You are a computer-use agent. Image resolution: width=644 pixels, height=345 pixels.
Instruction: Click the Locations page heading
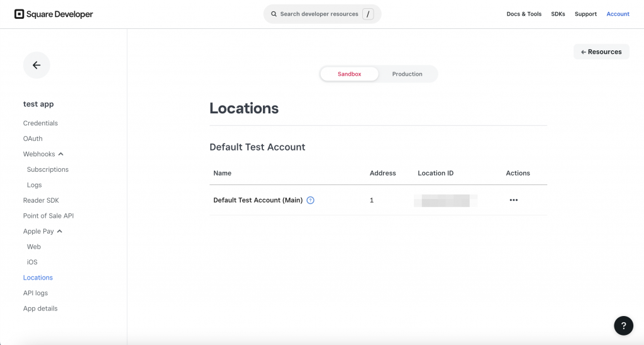pyautogui.click(x=244, y=108)
